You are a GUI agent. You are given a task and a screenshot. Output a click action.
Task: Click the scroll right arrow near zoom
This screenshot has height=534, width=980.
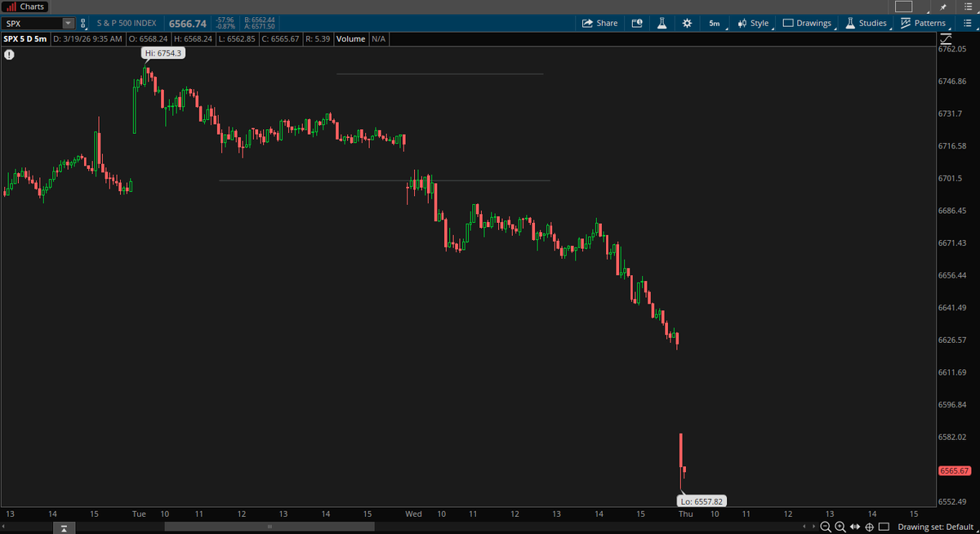tap(813, 527)
